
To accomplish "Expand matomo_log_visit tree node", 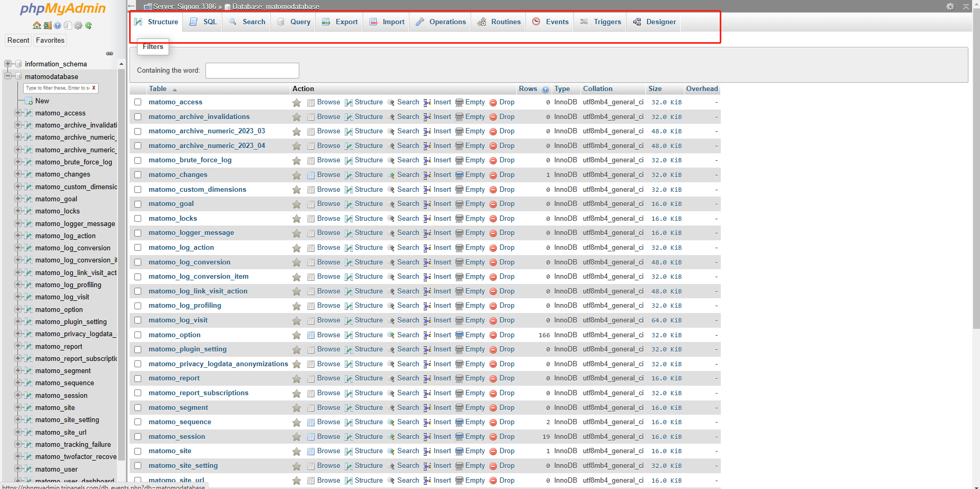I will pyautogui.click(x=18, y=297).
